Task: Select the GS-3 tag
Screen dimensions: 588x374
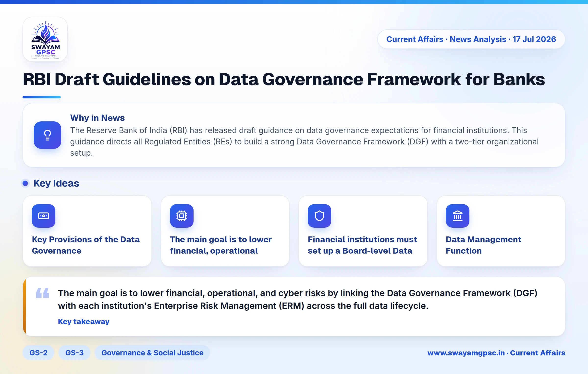Action: (74, 353)
